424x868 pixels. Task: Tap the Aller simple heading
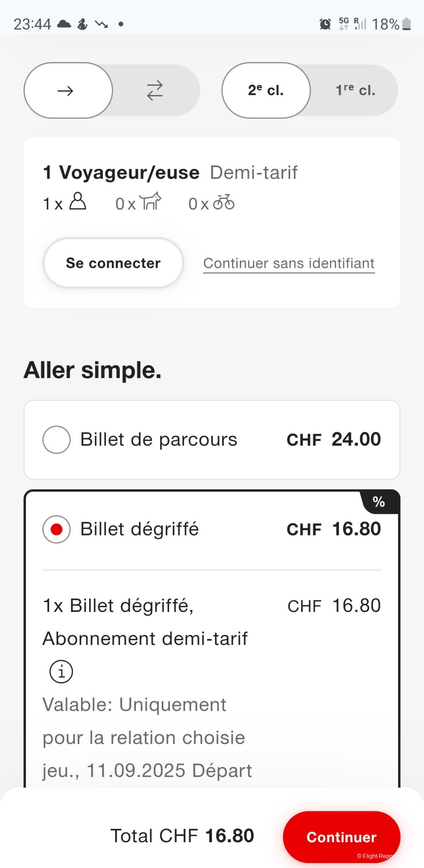(93, 370)
